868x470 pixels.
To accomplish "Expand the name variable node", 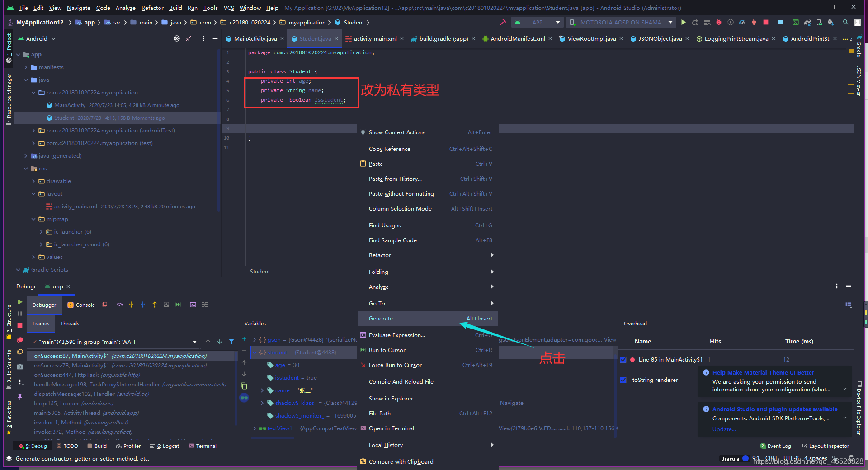I will (x=262, y=390).
